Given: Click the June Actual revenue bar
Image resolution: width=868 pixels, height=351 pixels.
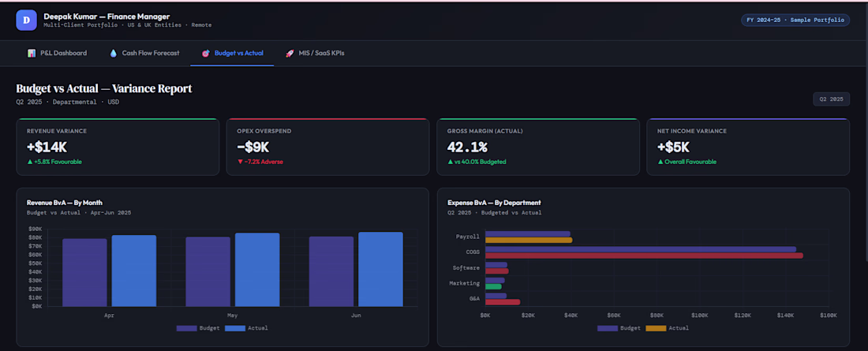Looking at the screenshot, I should click(381, 269).
